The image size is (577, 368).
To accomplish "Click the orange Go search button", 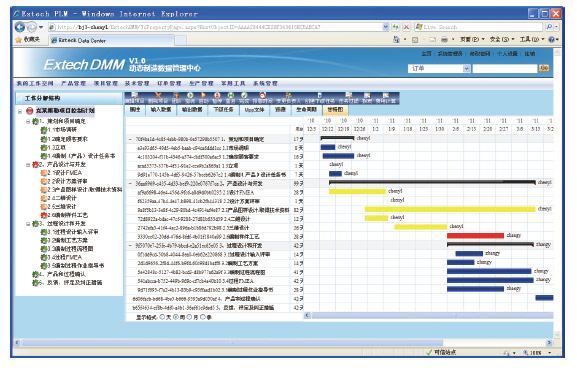I will pos(544,68).
